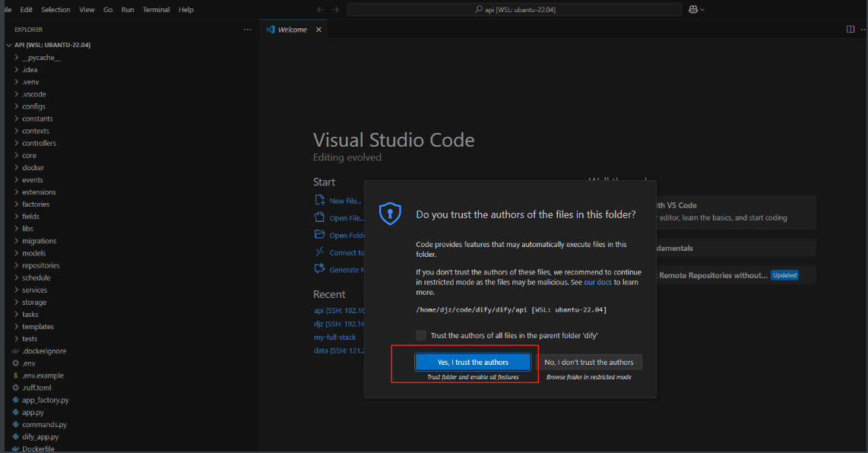The width and height of the screenshot is (868, 453).
Task: Click the command center search box
Action: coord(515,9)
